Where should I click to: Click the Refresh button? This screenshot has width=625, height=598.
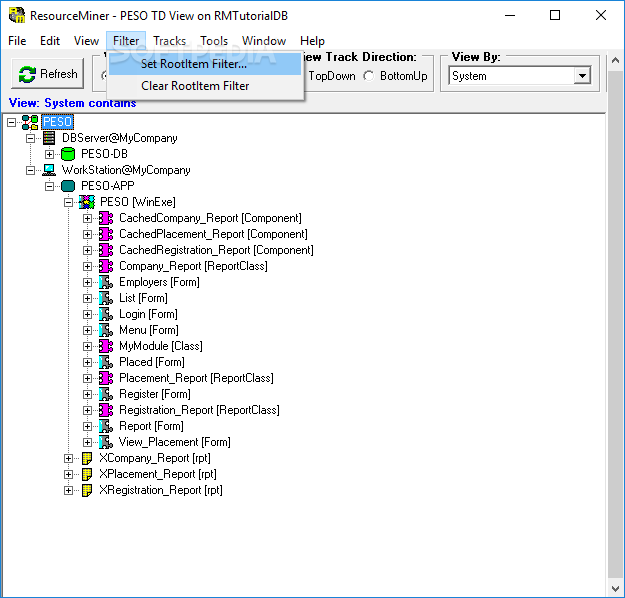48,74
